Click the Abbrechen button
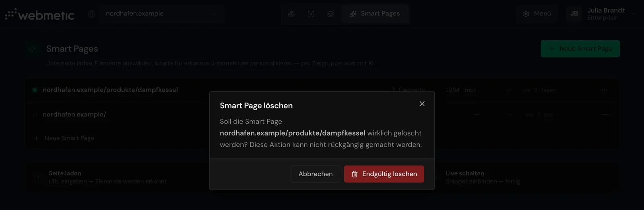 click(x=316, y=174)
